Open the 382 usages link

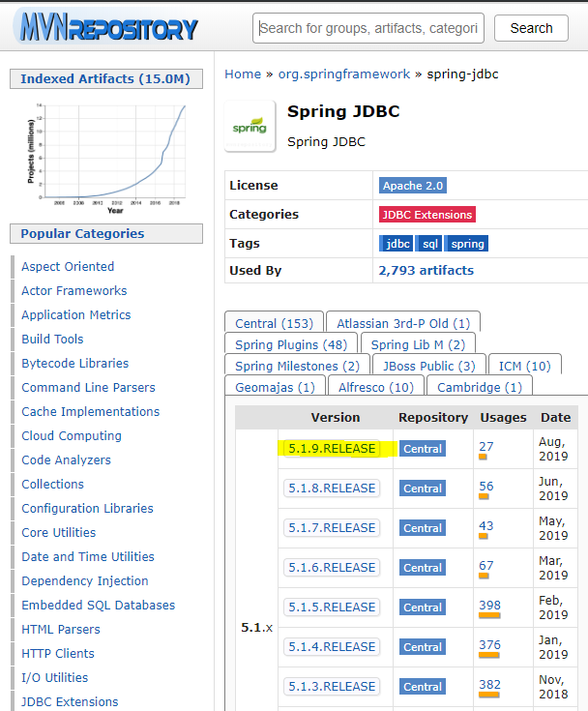click(489, 685)
